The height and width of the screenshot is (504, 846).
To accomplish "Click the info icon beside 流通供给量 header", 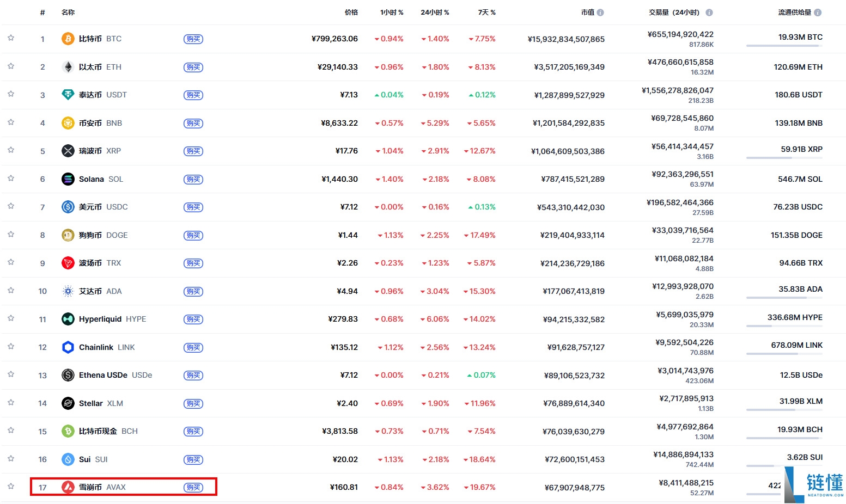I will [x=818, y=13].
